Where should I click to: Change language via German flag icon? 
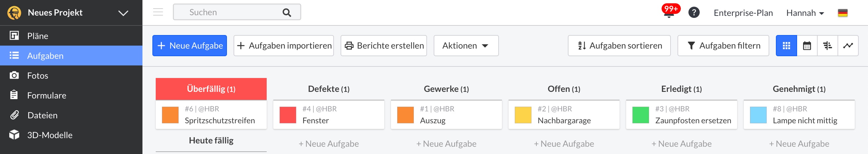[x=842, y=13]
